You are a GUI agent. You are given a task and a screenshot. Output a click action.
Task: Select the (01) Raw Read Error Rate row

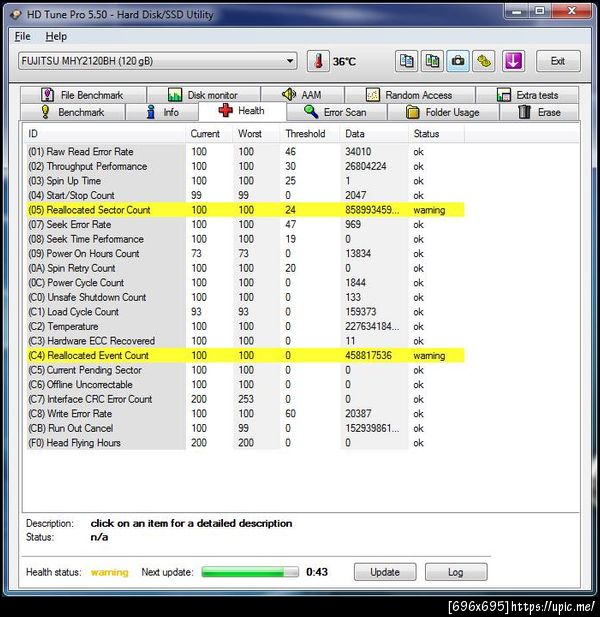pyautogui.click(x=246, y=151)
